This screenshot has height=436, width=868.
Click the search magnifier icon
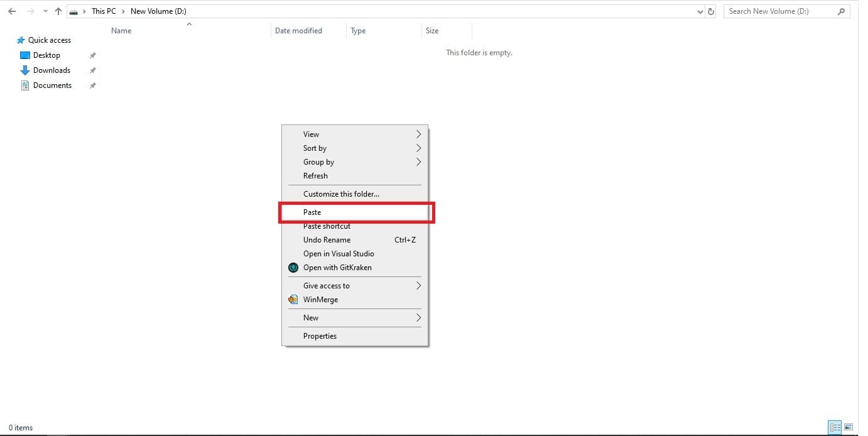coord(841,11)
